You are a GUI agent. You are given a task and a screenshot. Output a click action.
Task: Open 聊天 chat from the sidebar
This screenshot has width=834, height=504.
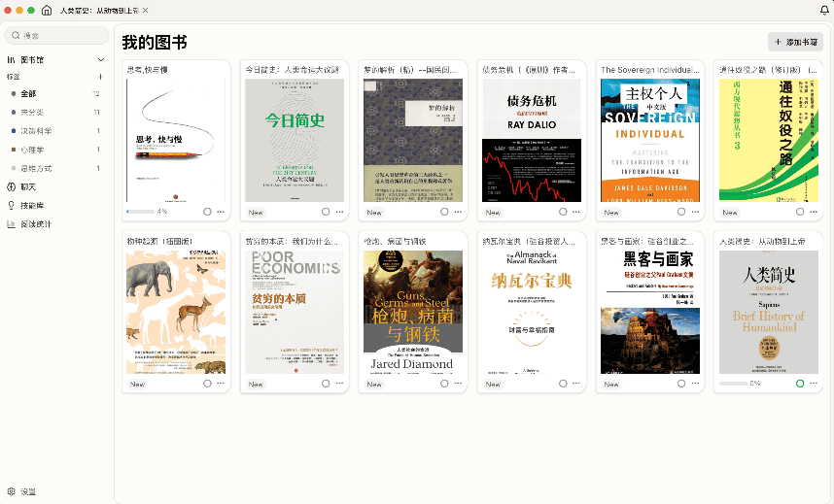[x=28, y=186]
